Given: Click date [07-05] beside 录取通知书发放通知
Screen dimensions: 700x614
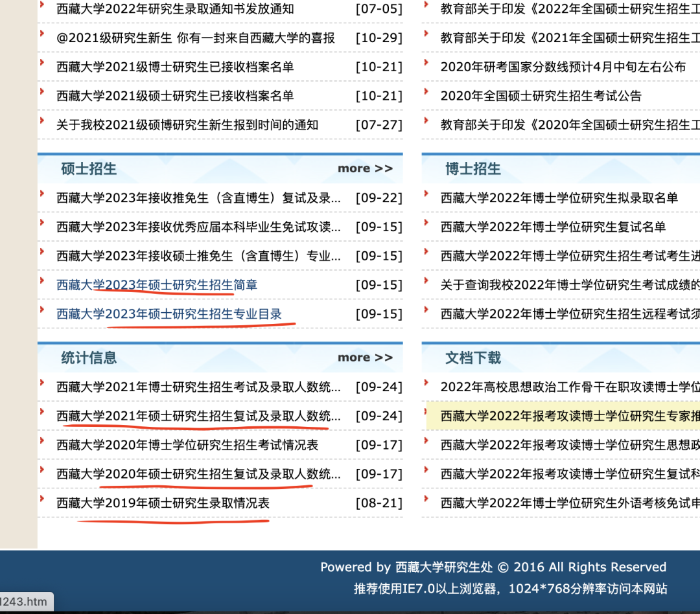Looking at the screenshot, I should 379,9.
